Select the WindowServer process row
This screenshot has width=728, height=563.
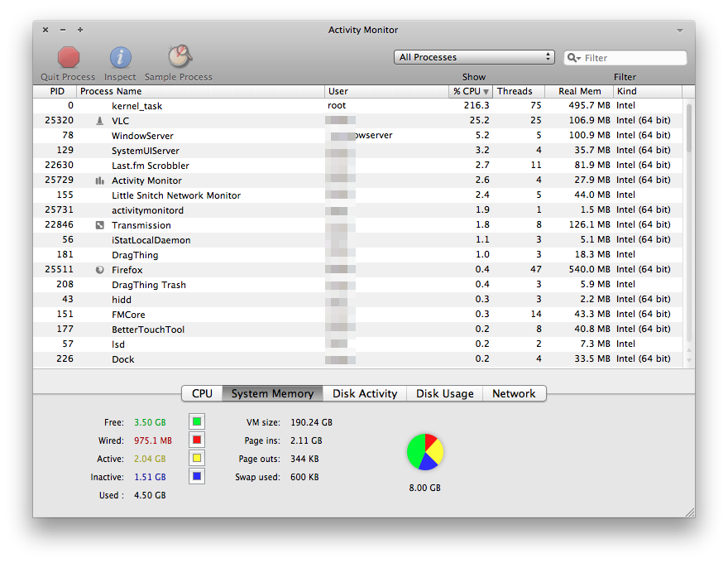pyautogui.click(x=358, y=136)
